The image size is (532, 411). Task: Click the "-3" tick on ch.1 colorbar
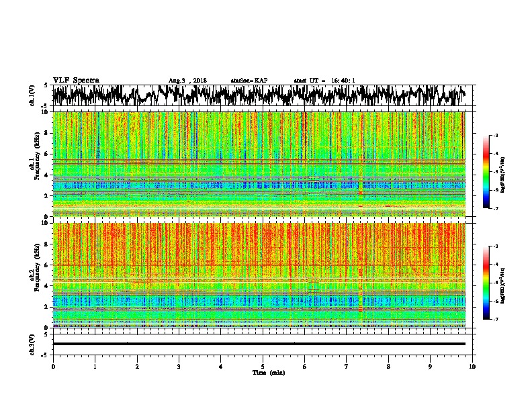click(x=495, y=135)
